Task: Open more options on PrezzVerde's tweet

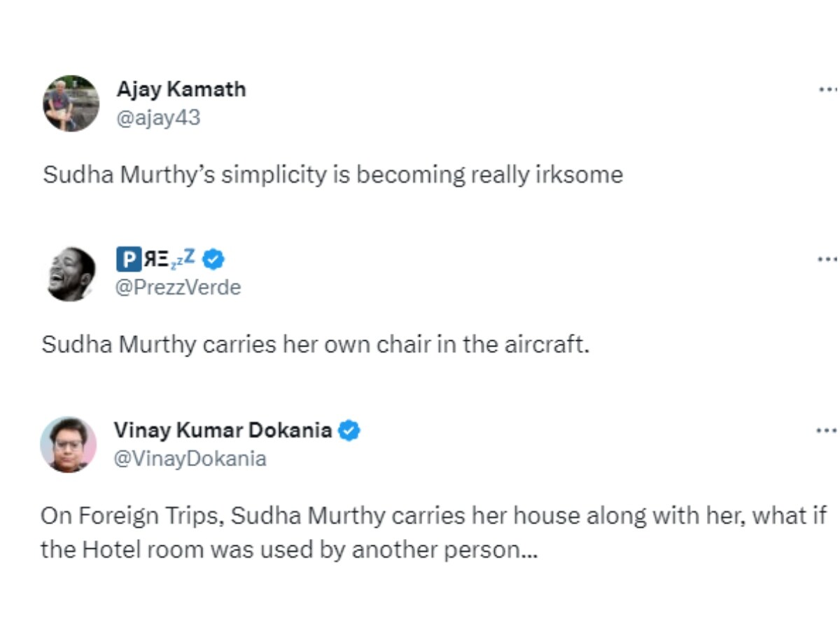Action: (827, 260)
